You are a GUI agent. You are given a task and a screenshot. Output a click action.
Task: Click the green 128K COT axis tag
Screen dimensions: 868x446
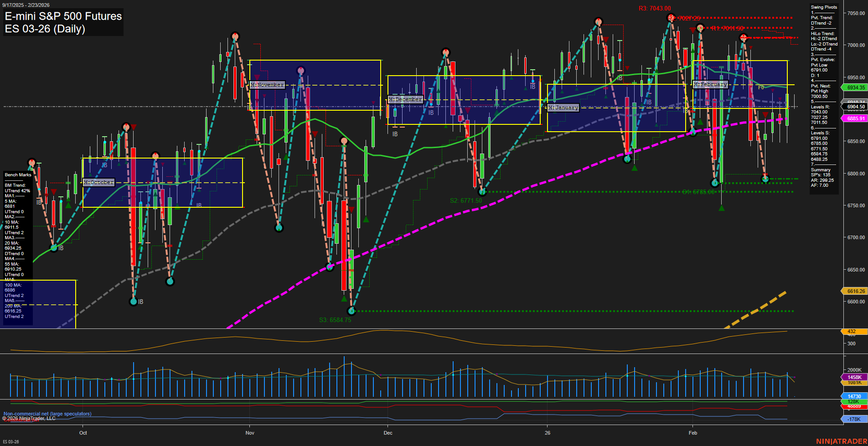pyautogui.click(x=852, y=402)
